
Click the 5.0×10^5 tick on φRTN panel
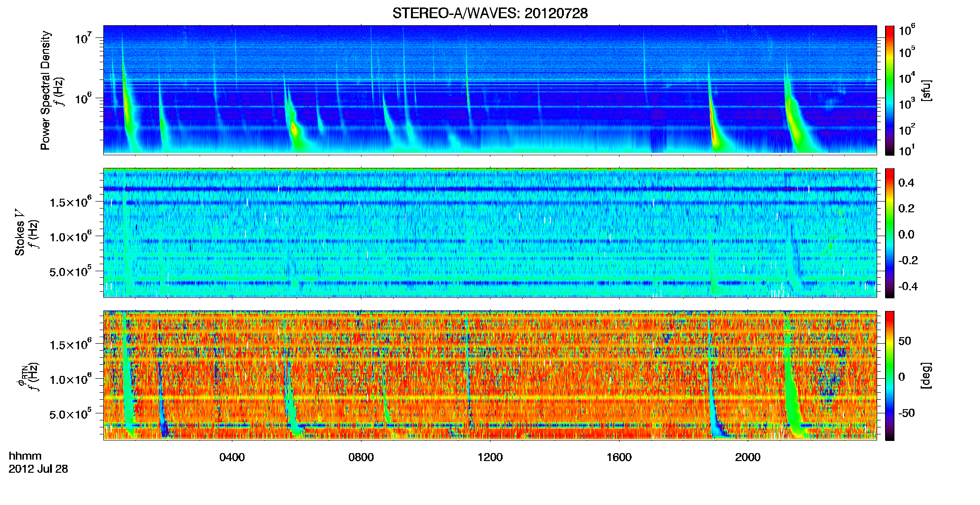(x=71, y=414)
